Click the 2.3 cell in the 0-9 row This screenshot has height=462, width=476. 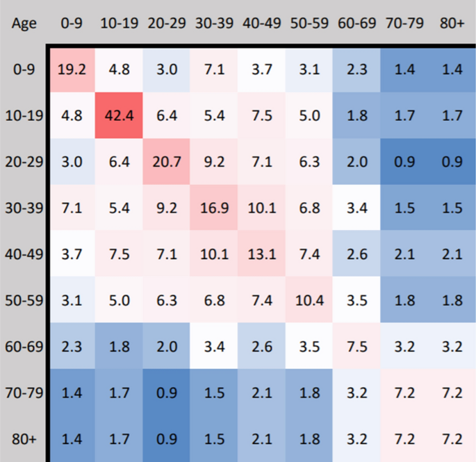356,70
